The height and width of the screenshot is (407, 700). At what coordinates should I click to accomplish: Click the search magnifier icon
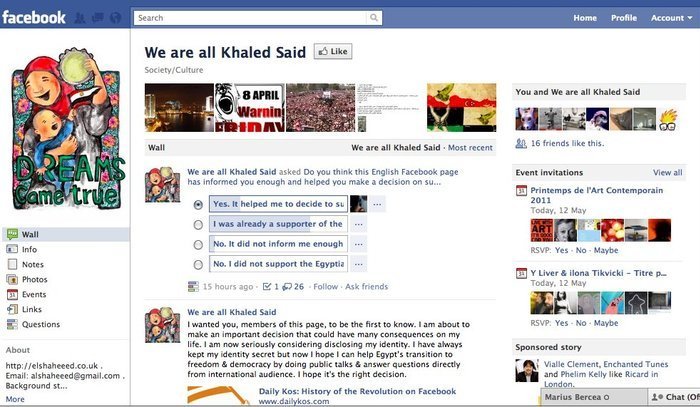click(x=374, y=18)
